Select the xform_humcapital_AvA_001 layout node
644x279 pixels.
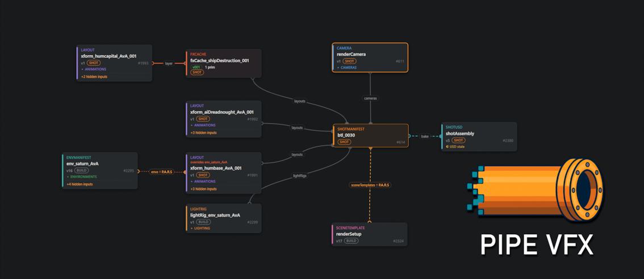point(114,63)
